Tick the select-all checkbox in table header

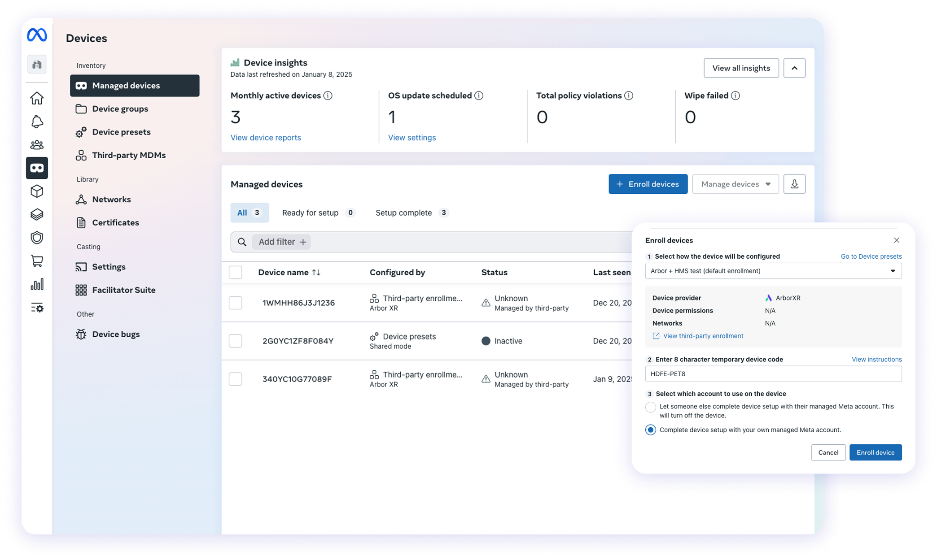[235, 272]
